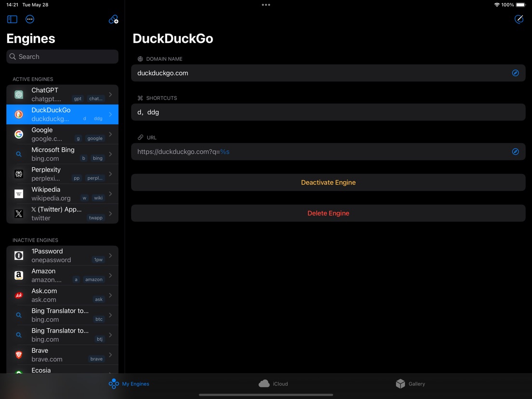This screenshot has height=399, width=532.
Task: Edit the shortcuts field containing d, ddg
Action: point(328,112)
